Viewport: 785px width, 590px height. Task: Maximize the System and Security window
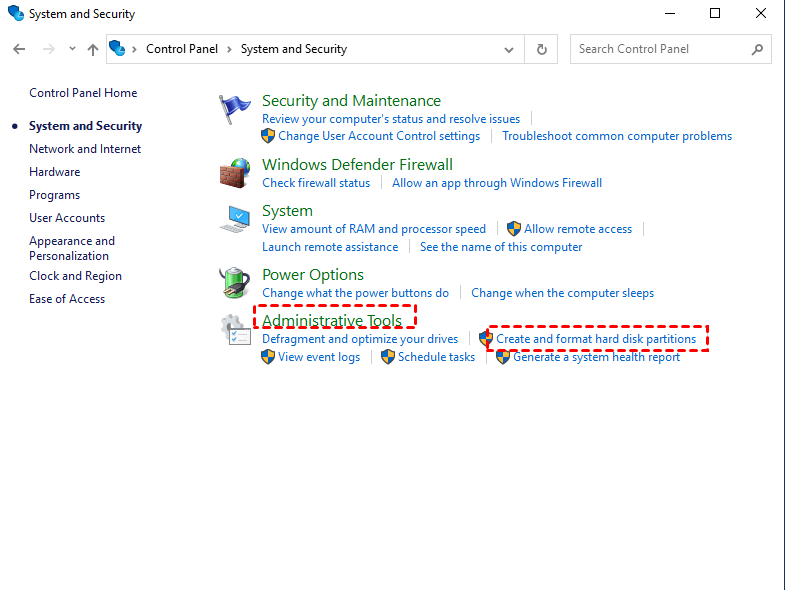pyautogui.click(x=715, y=14)
